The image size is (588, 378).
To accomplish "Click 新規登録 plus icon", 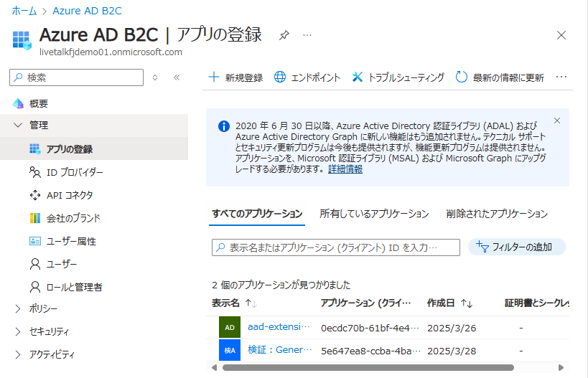I will point(214,77).
